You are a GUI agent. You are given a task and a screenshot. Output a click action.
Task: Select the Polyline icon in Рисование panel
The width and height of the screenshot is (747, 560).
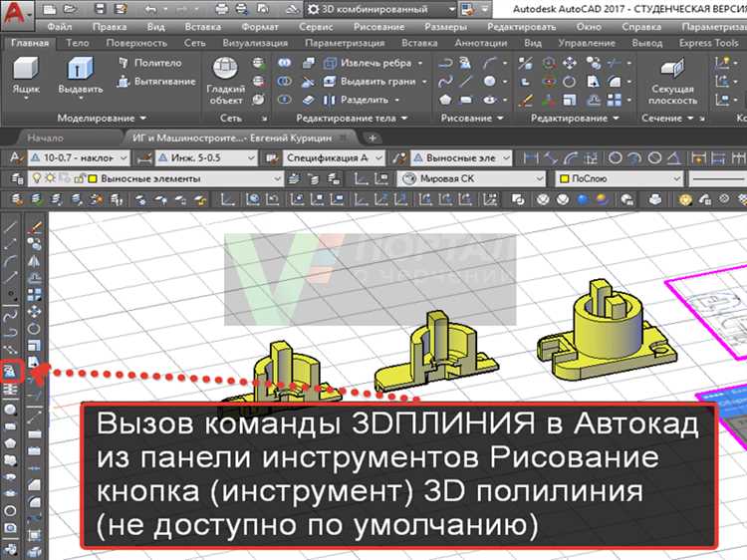445,63
